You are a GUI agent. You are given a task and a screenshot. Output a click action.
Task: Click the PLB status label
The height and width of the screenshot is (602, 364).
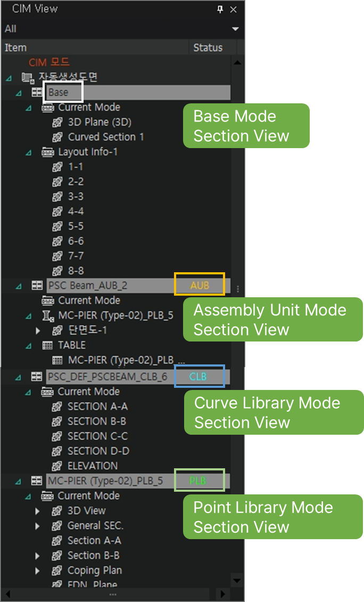[198, 481]
